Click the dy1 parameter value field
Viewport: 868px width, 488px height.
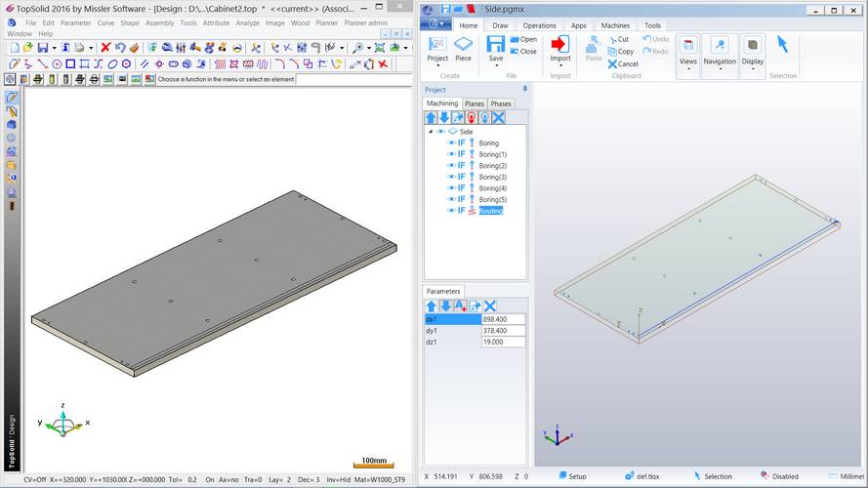(503, 330)
